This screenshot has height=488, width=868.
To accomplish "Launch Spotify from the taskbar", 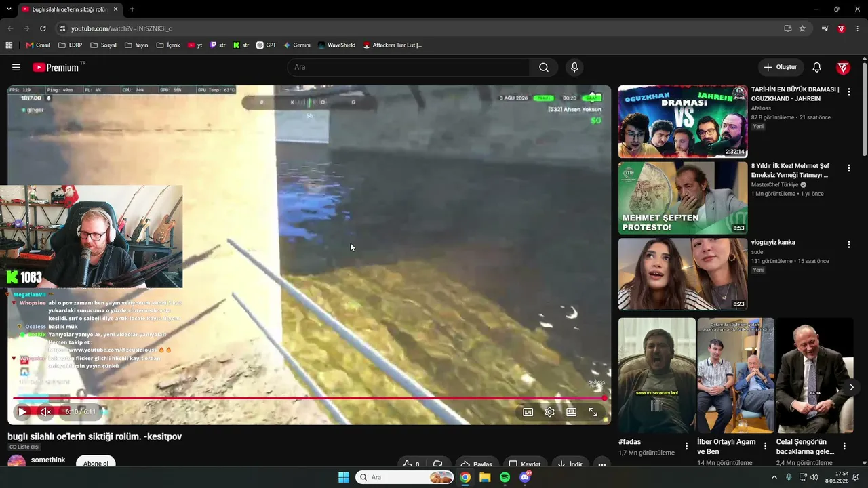I will coord(505,477).
